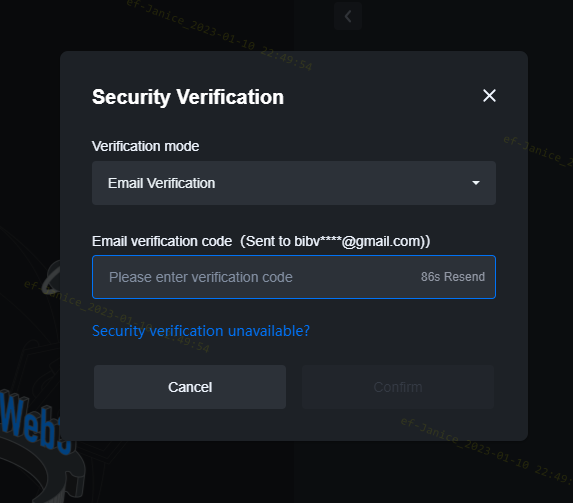
Task: Select the 'Email Verification' text in combo box
Action: [x=161, y=183]
